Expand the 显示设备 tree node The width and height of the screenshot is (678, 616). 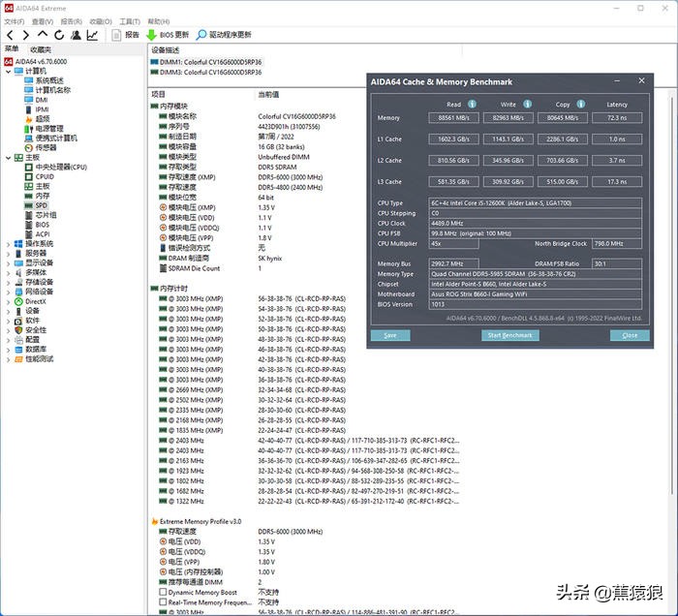click(8, 262)
